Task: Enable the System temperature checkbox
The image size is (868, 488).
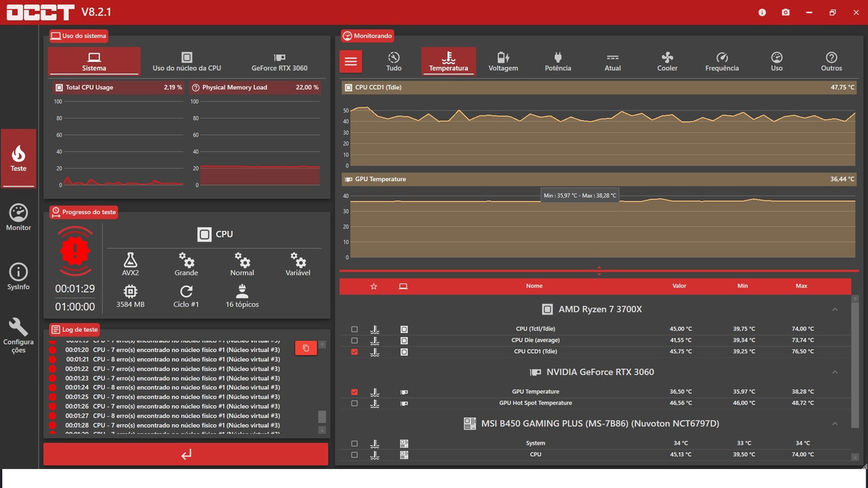Action: coord(355,444)
